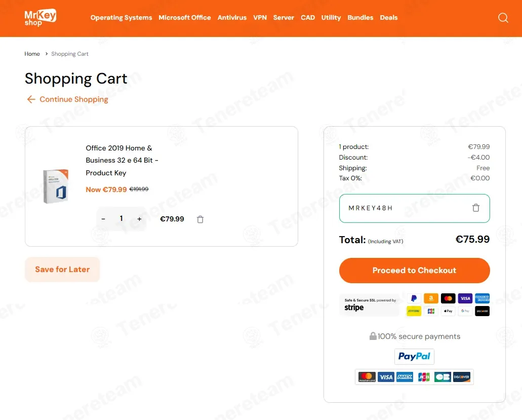This screenshot has width=522, height=420.
Task: Click the quantity field showing 1
Action: coord(121,218)
